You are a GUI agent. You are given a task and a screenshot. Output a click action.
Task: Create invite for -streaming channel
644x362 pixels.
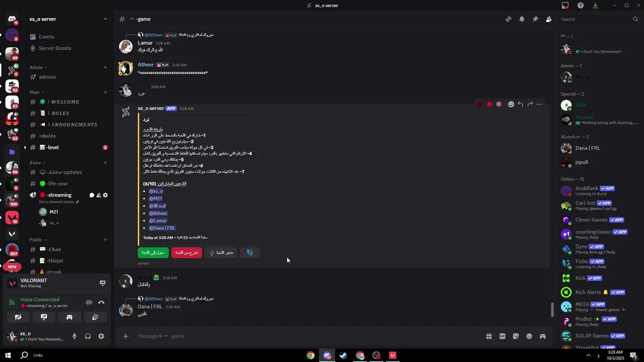tap(99, 195)
